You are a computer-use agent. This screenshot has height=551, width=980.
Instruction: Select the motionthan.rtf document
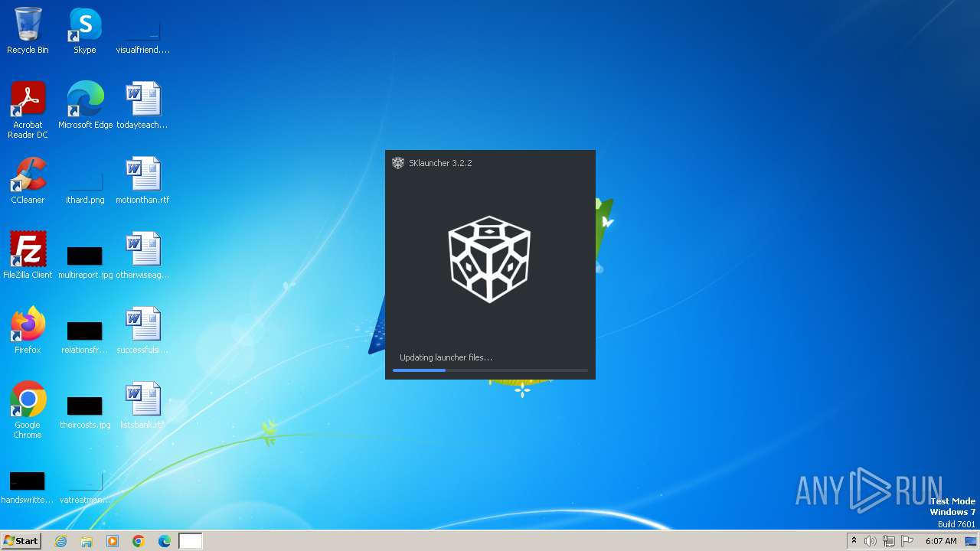[x=142, y=181]
